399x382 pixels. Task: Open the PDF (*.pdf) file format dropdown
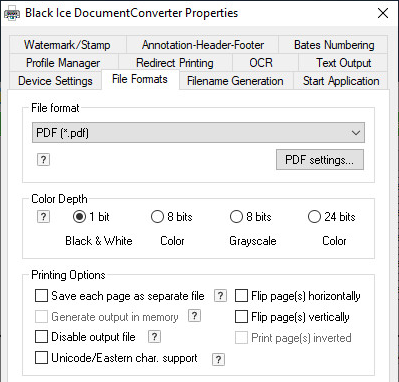point(198,133)
